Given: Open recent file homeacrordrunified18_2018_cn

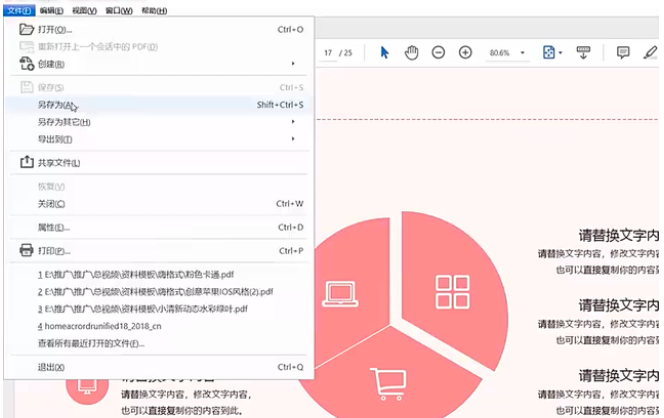Looking at the screenshot, I should (x=99, y=326).
